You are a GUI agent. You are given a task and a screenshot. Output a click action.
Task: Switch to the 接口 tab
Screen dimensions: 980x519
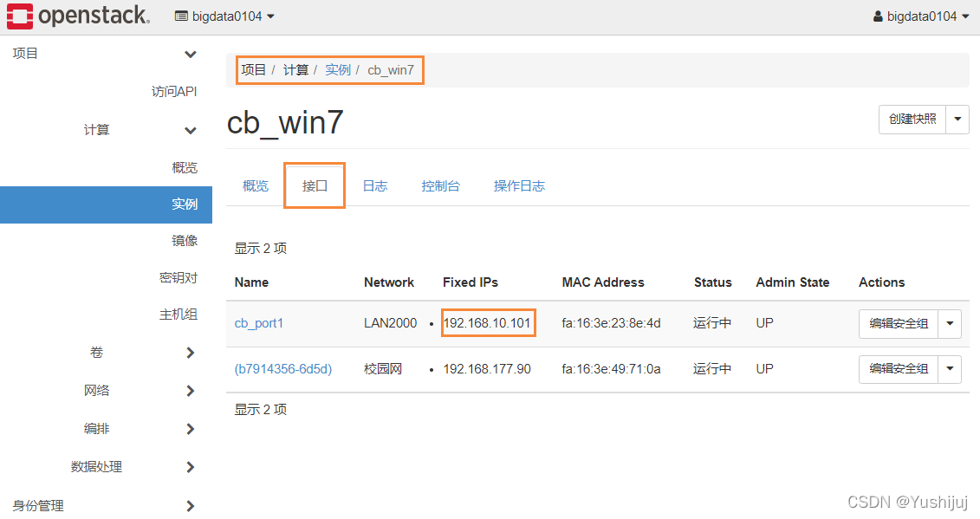pyautogui.click(x=315, y=185)
